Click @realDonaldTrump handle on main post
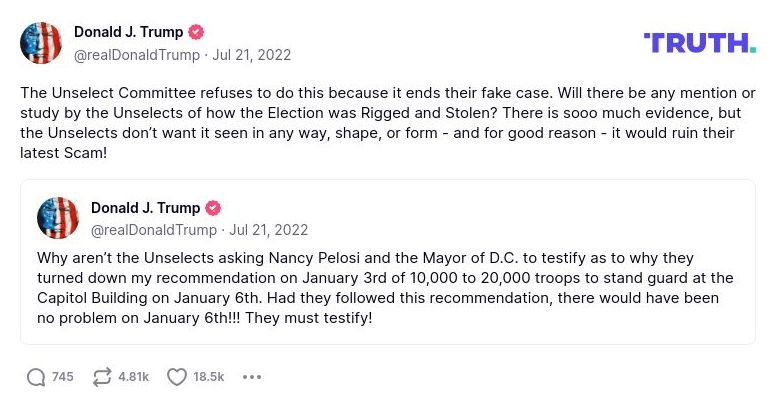This screenshot has height=407, width=777. (x=137, y=54)
